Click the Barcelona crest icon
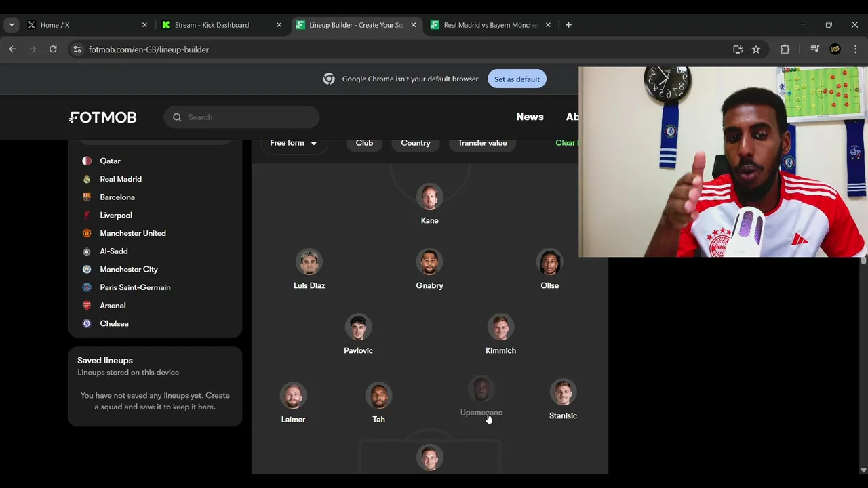The image size is (868, 488). (x=87, y=197)
